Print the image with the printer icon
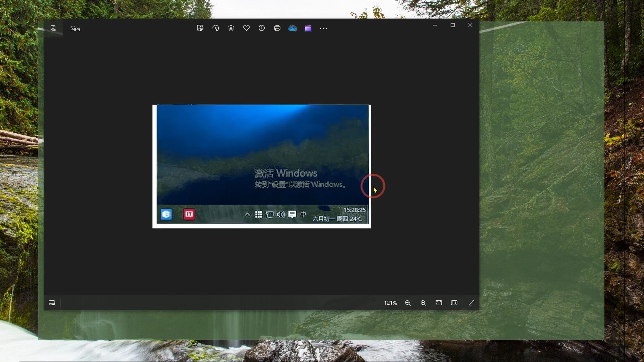The image size is (644, 362). point(277,28)
